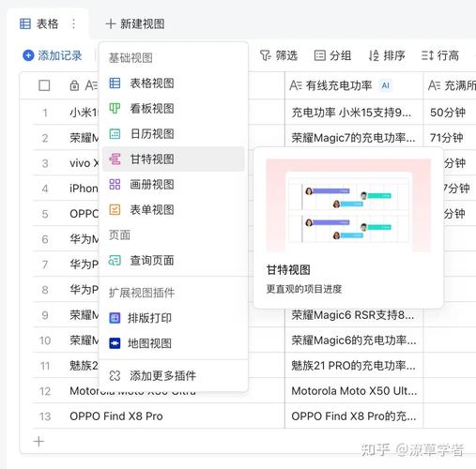Click the 画册视图 gallery icon
The height and width of the screenshot is (469, 476).
coord(115,185)
